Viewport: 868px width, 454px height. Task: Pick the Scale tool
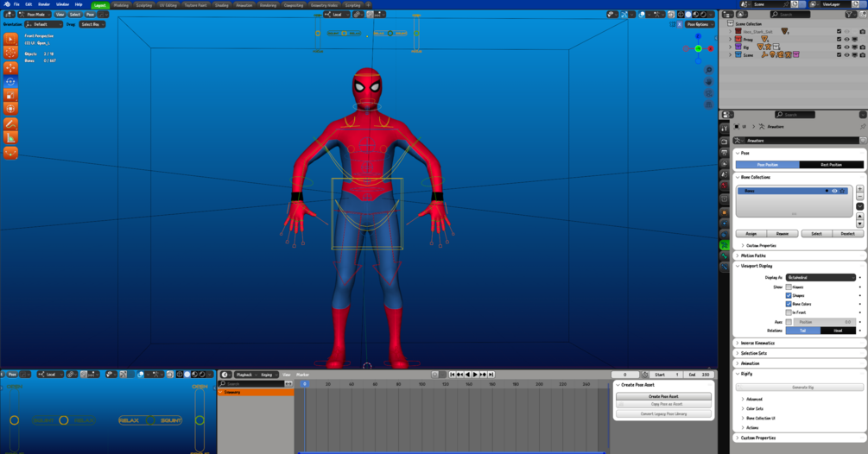tap(10, 96)
